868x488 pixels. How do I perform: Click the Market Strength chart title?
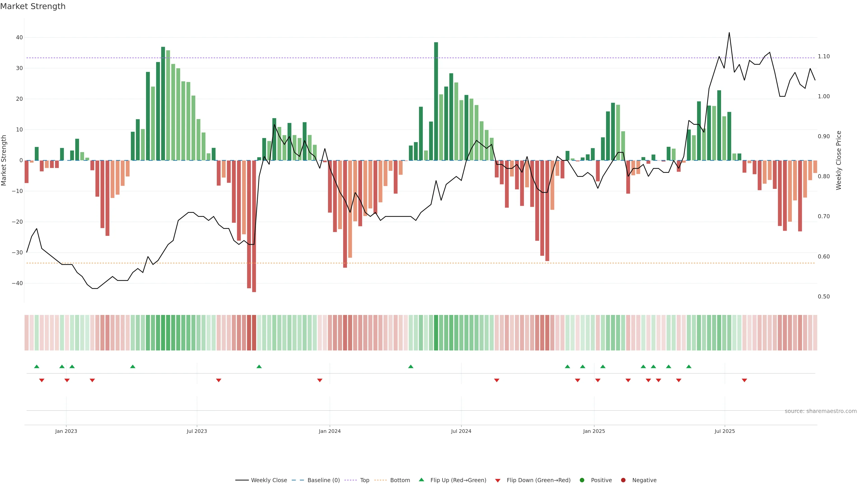[x=33, y=6]
